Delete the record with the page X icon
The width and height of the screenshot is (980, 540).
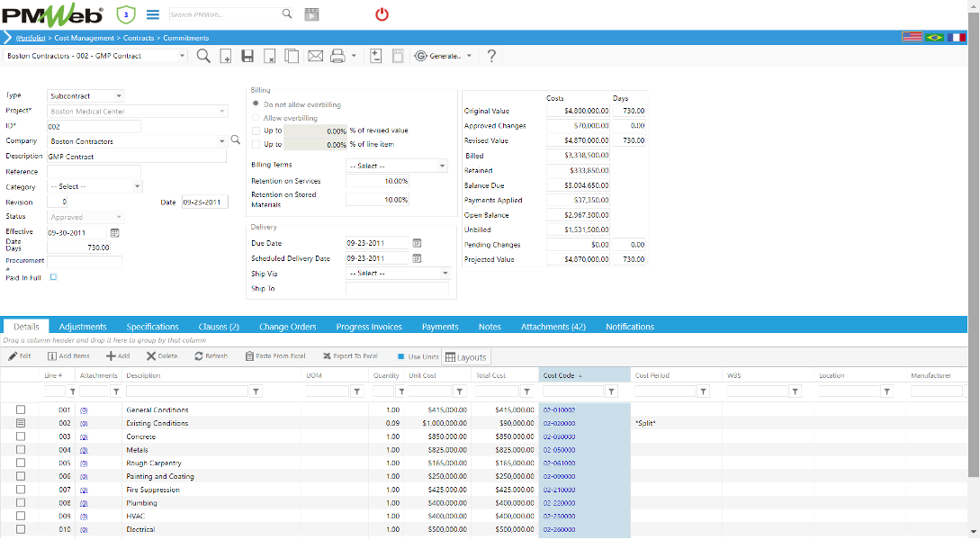269,56
